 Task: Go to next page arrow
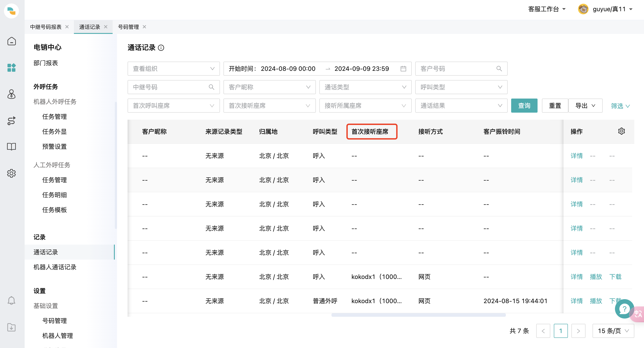click(578, 331)
